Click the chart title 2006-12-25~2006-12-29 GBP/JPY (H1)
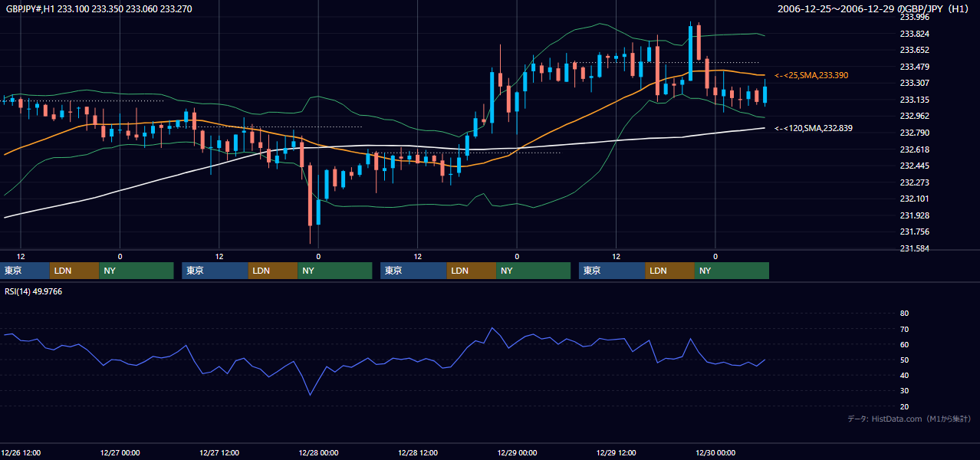The image size is (980, 460). coord(873,8)
